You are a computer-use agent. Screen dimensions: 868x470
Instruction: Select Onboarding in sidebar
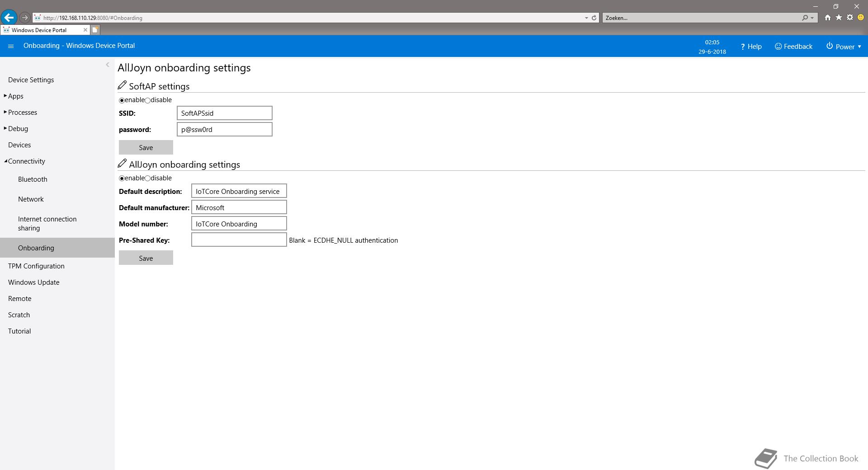click(x=57, y=248)
